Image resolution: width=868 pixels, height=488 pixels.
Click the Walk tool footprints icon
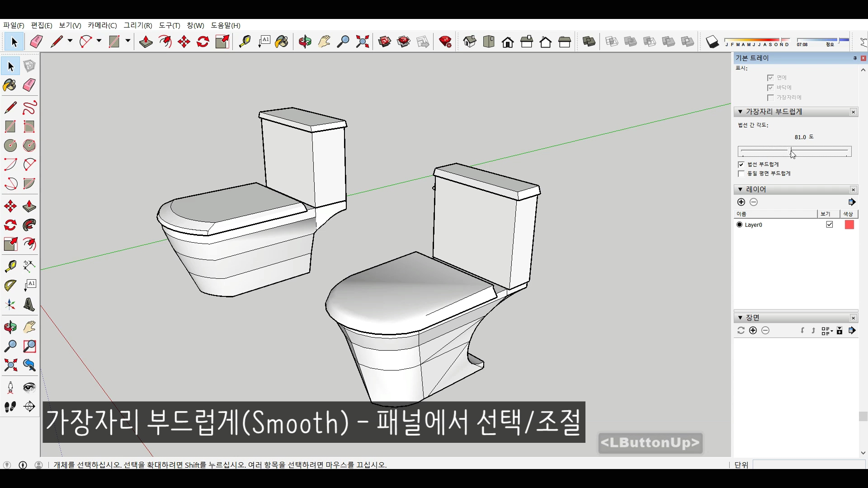(10, 407)
